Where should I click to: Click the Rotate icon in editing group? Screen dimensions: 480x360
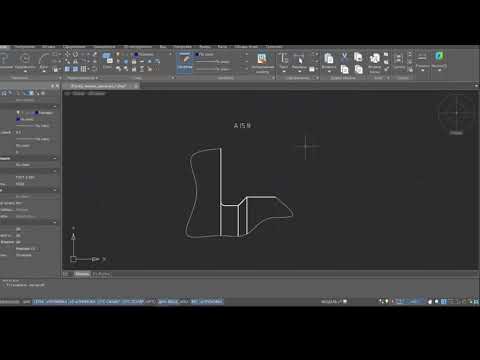[x=75, y=54]
